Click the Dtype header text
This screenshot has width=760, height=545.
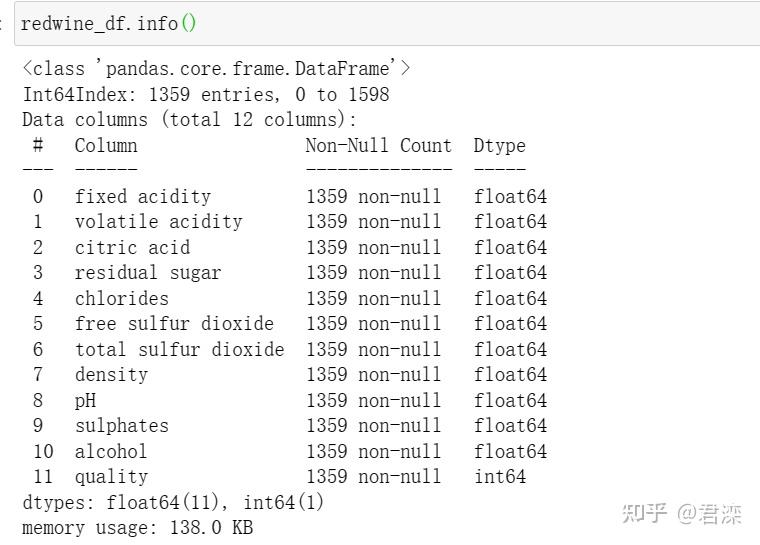(500, 145)
